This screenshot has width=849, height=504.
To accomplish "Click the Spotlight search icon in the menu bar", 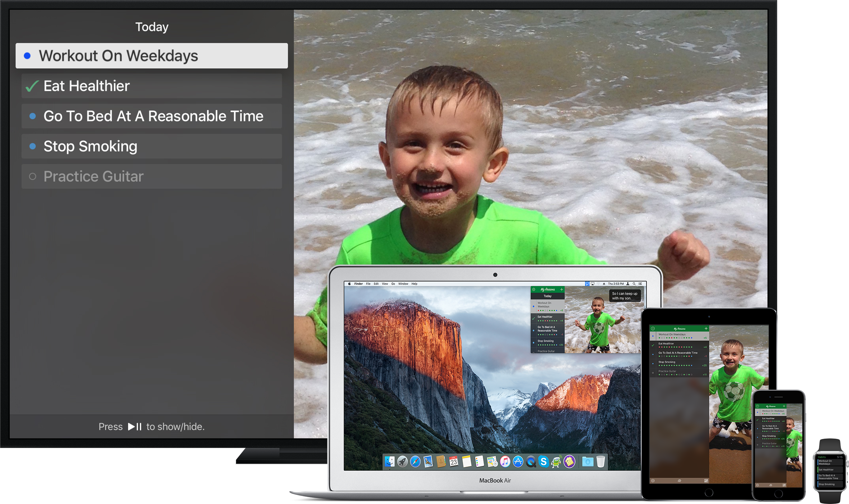I will pos(634,284).
